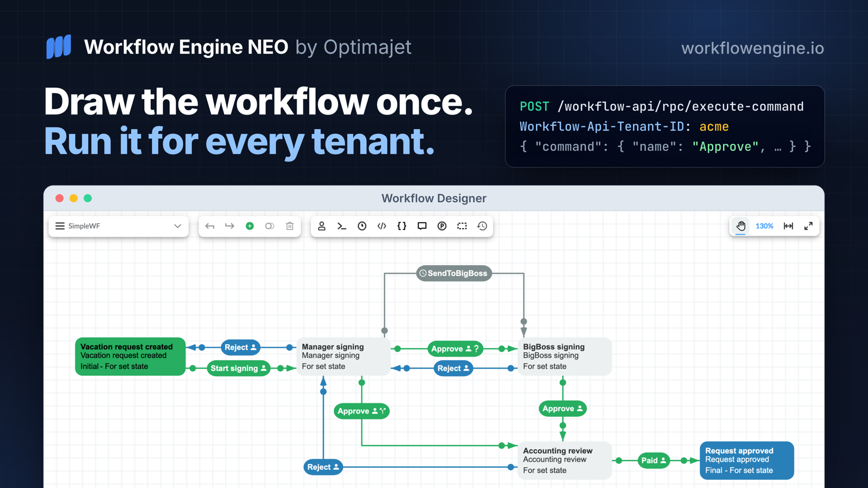Open the Timers clock icon
Screen dimensions: 868x488
pyautogui.click(x=362, y=226)
